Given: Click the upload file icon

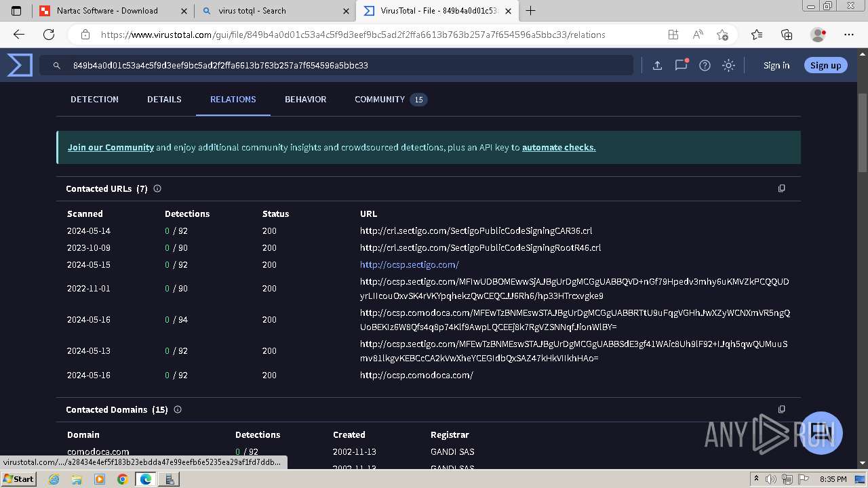Looking at the screenshot, I should 657,65.
